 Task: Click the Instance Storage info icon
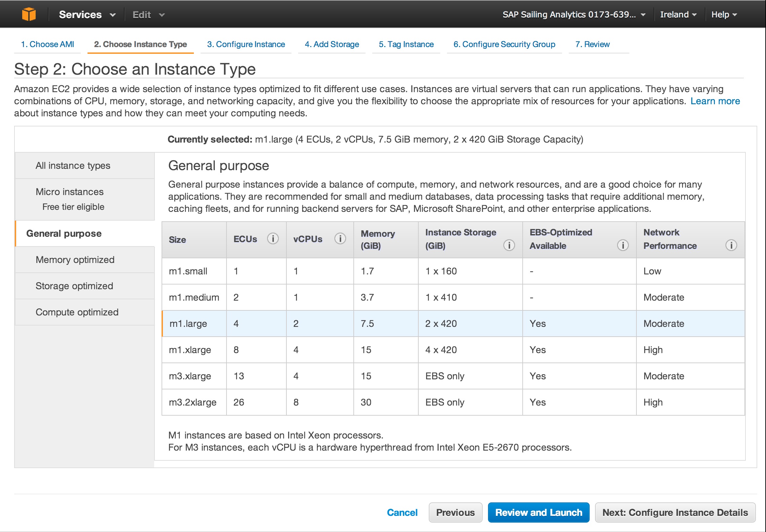(x=509, y=245)
